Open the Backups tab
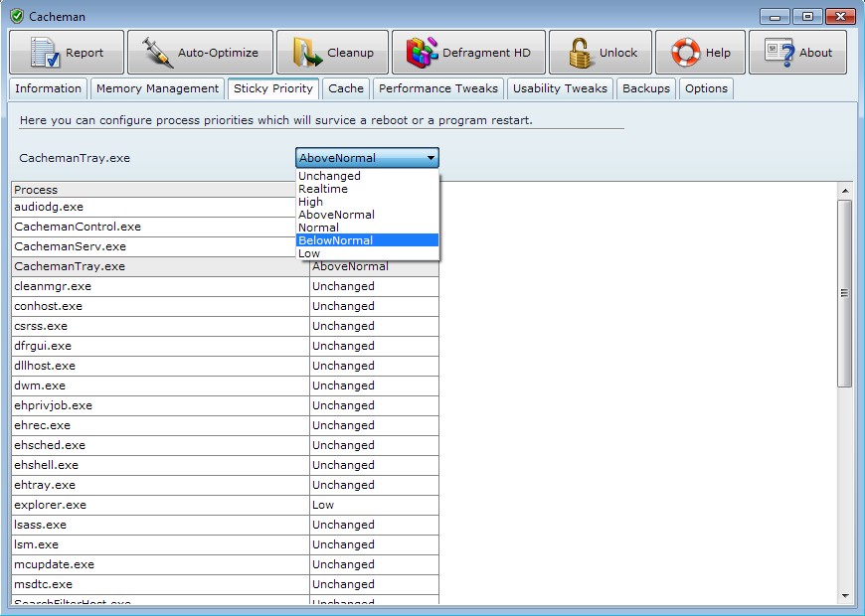The image size is (865, 616). point(646,88)
